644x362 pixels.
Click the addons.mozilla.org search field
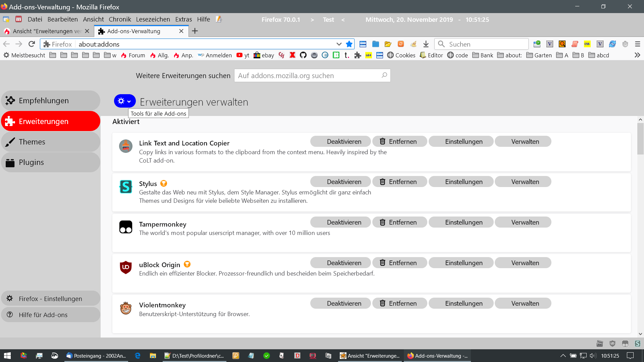(x=309, y=76)
